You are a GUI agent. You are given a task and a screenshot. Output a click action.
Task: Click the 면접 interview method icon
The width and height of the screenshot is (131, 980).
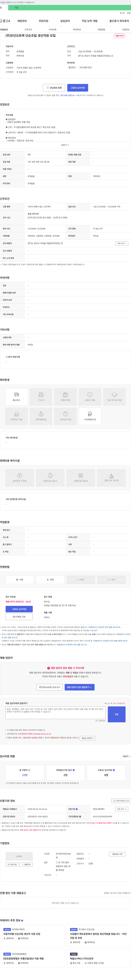(x=50, y=579)
